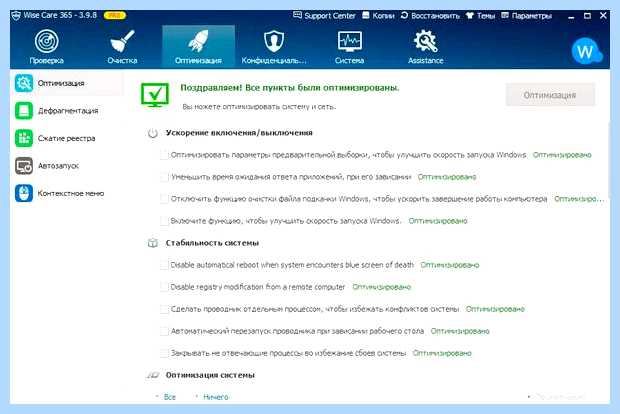Click the Все select-all link
The width and height of the screenshot is (620, 414).
pos(170,397)
